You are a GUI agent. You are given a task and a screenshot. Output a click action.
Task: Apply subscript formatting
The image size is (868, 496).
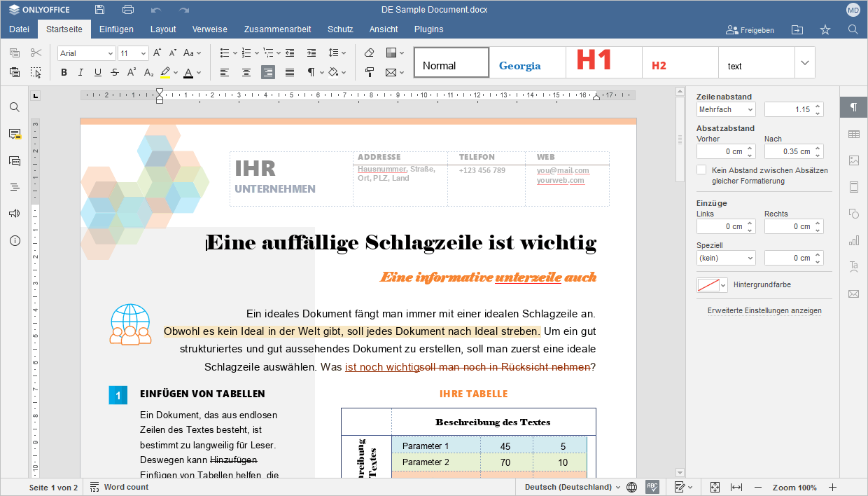pyautogui.click(x=148, y=72)
